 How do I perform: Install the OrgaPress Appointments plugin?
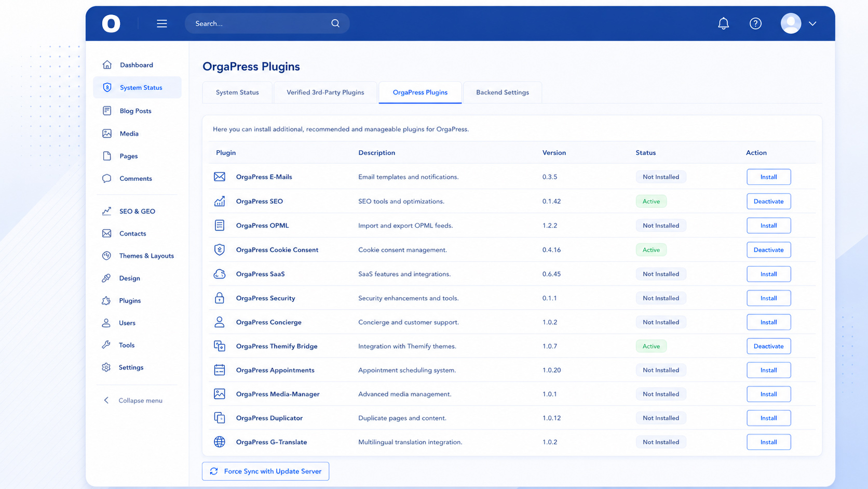(768, 370)
